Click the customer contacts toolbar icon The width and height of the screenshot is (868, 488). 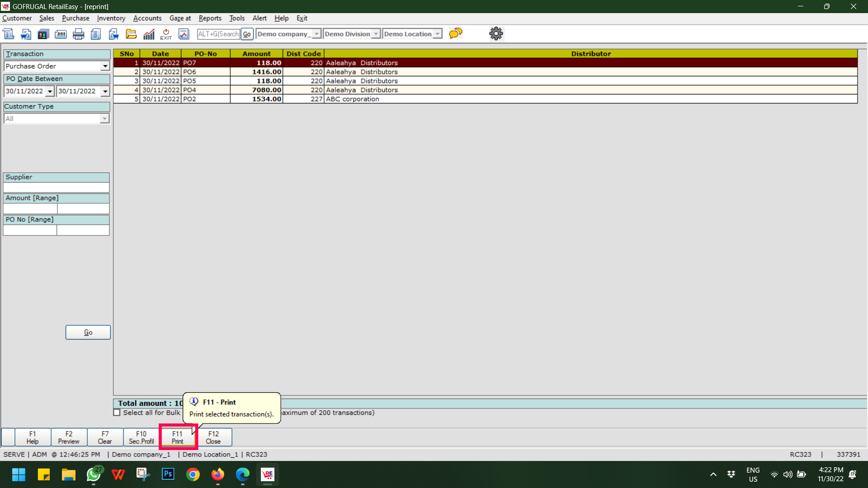pos(43,34)
